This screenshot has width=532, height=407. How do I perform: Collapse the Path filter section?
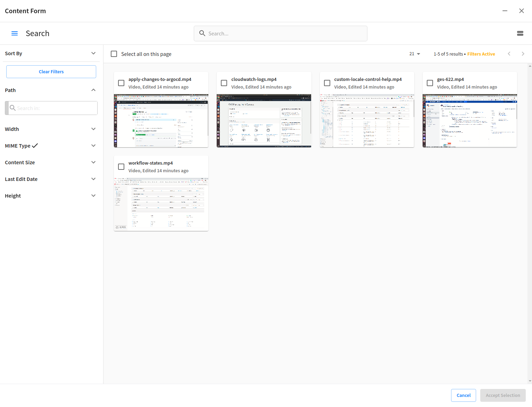click(93, 90)
